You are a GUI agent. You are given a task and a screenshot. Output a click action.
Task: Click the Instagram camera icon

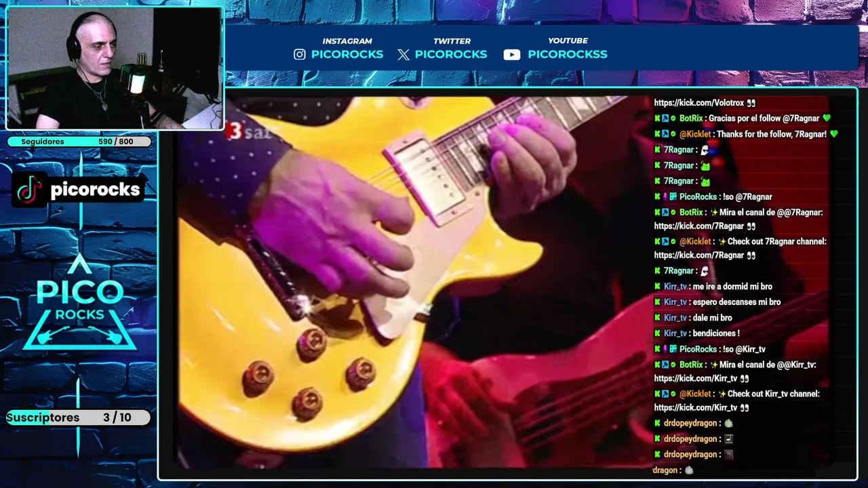coord(300,54)
